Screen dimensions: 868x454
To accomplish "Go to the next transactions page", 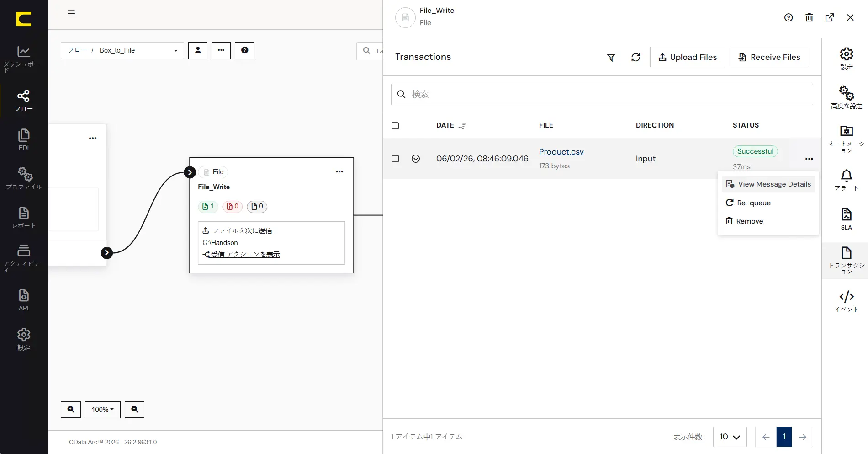I will tap(803, 437).
